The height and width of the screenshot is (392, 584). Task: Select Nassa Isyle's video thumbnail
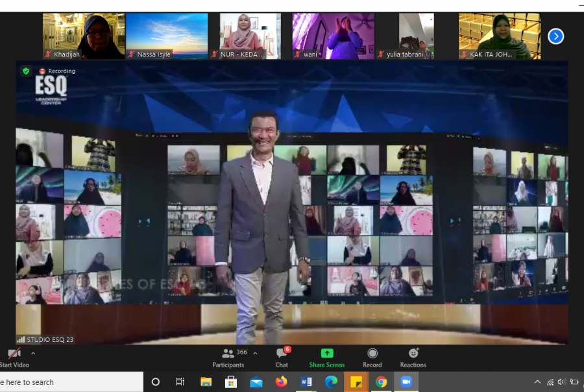click(x=167, y=36)
